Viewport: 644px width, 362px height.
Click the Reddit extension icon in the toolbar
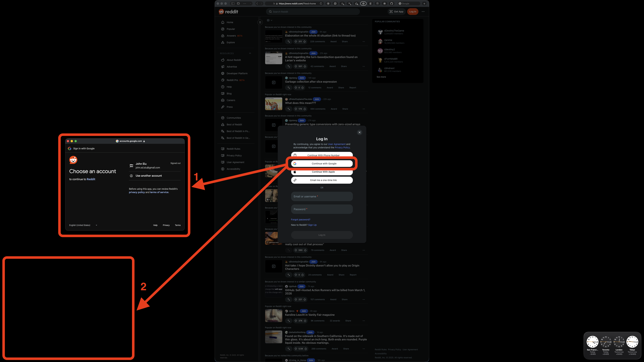(364, 4)
